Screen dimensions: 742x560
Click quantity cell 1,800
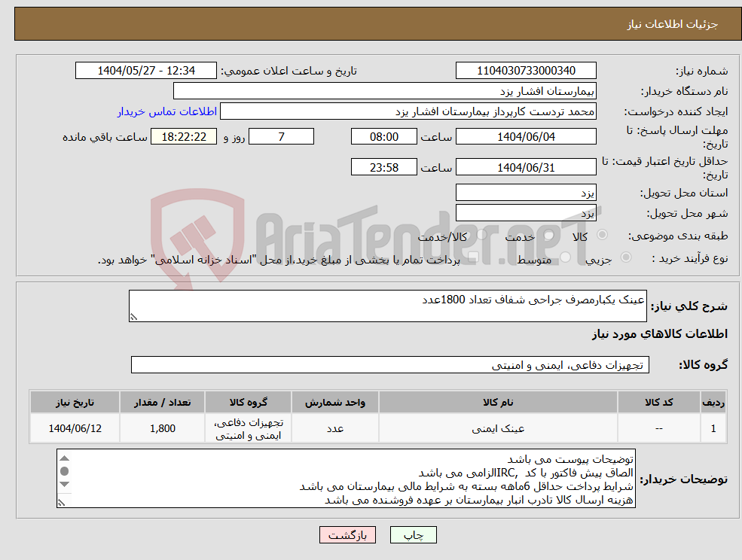pos(162,428)
